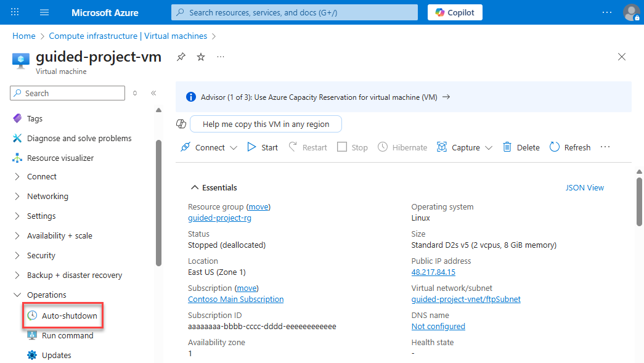Open the Azure apps grid launcher
This screenshot has width=644, height=363.
click(x=15, y=12)
